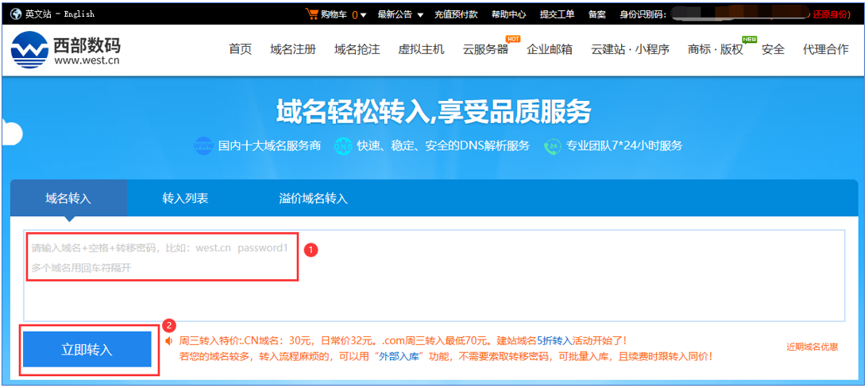Image resolution: width=868 pixels, height=388 pixels.
Task: Open the 域名注册 menu
Action: 293,49
